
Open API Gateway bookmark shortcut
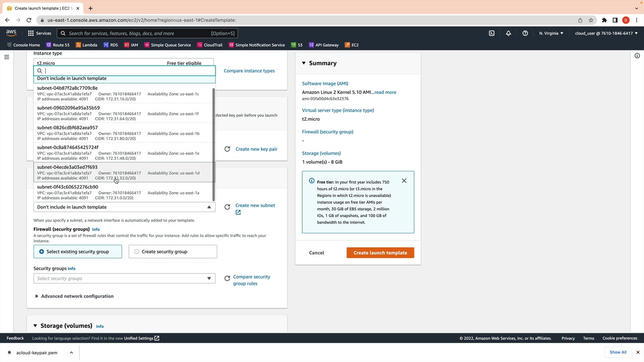324,45
